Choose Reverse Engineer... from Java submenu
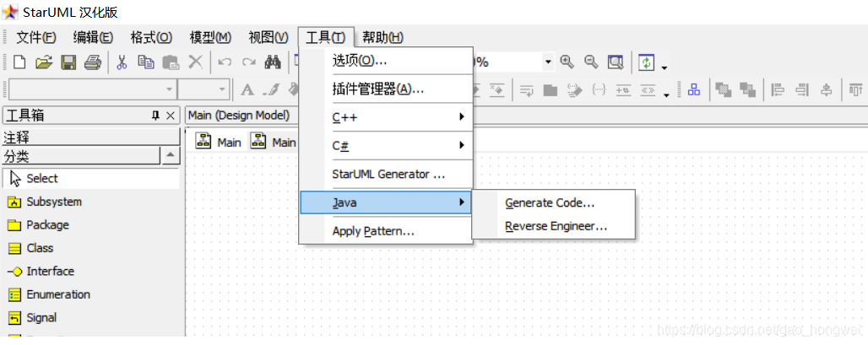 [553, 226]
